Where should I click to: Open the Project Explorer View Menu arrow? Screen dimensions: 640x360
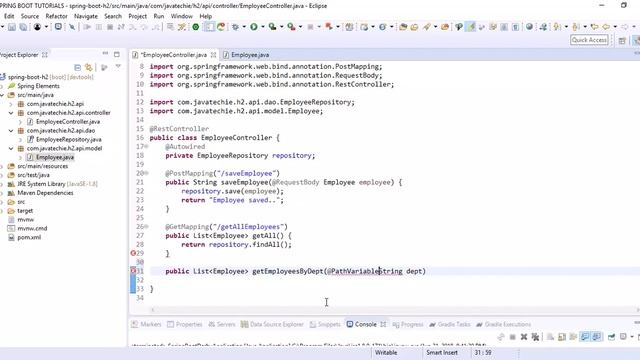(x=118, y=67)
